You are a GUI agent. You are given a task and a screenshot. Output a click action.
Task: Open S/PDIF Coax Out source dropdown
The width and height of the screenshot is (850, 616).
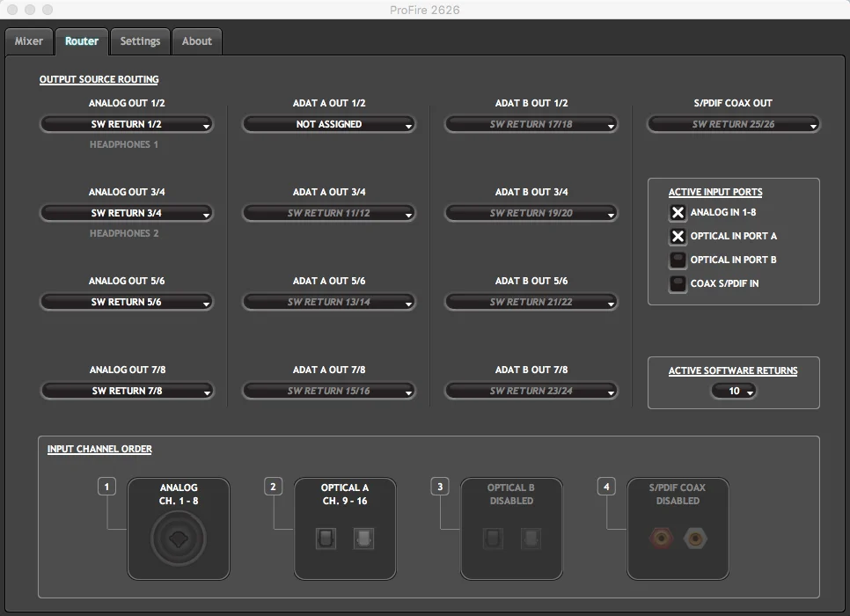734,124
